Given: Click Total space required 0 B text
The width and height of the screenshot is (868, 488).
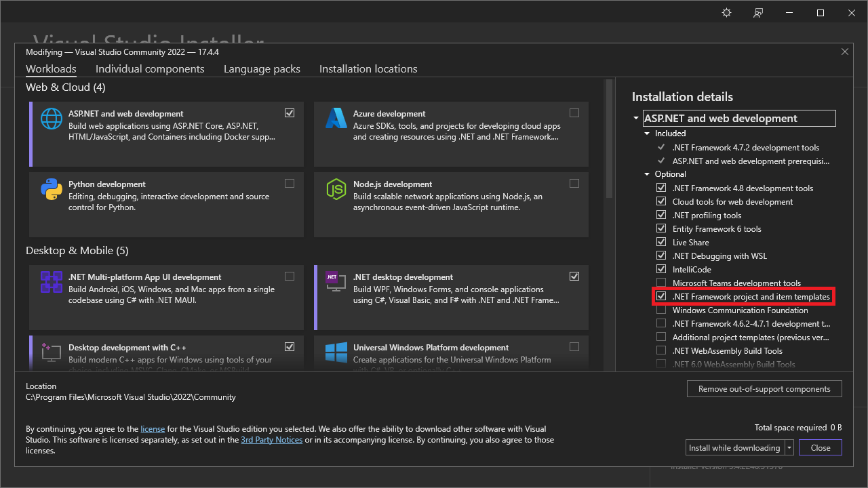Looking at the screenshot, I should 798,428.
